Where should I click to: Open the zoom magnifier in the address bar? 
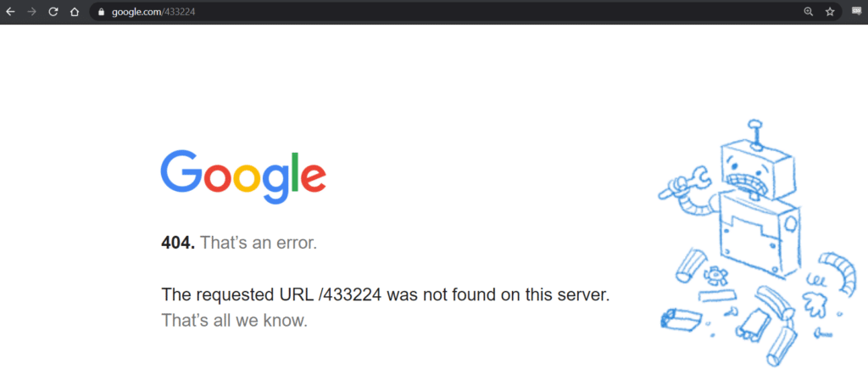pyautogui.click(x=808, y=12)
